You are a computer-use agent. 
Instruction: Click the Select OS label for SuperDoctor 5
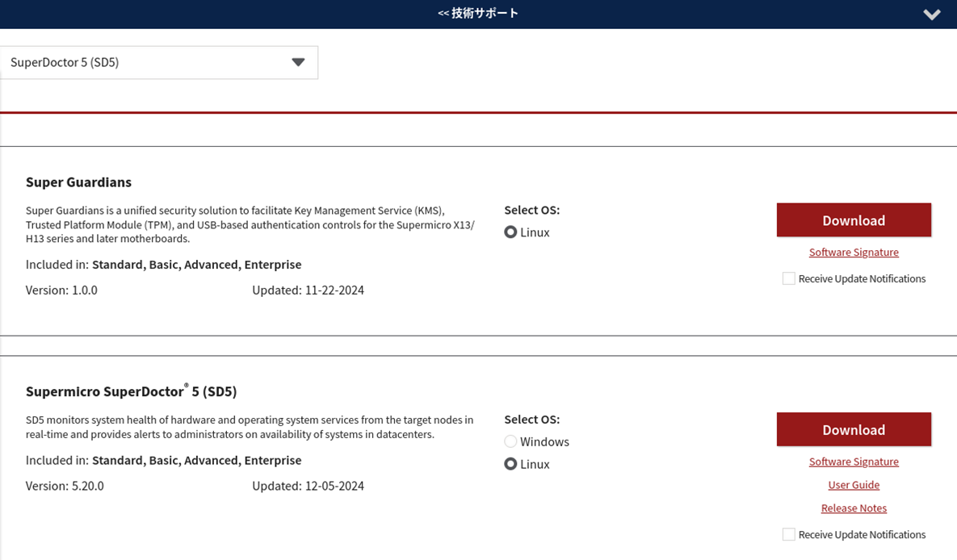531,420
